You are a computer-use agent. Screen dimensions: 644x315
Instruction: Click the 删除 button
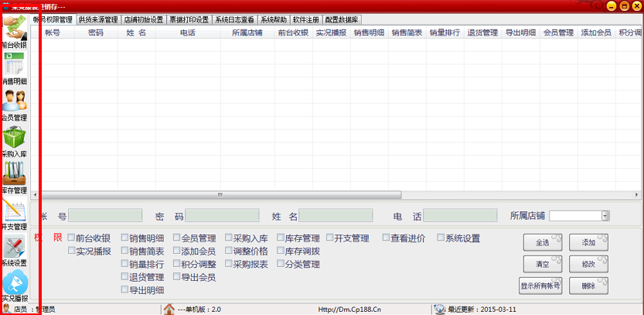pos(588,286)
